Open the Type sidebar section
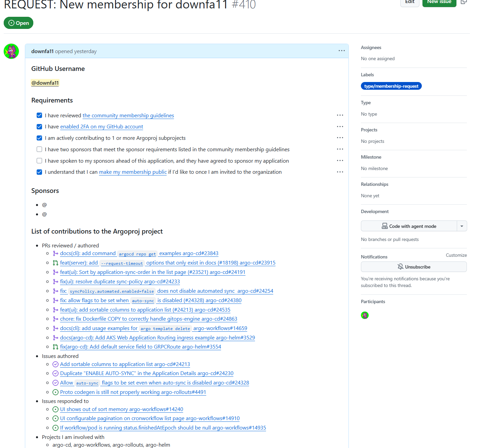This screenshot has height=448, width=482. pos(366,103)
